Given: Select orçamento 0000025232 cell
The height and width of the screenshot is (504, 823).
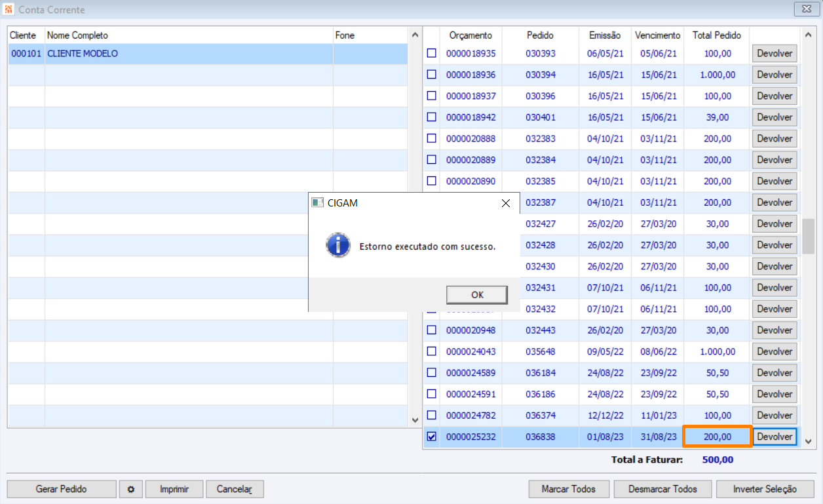Looking at the screenshot, I should point(470,436).
